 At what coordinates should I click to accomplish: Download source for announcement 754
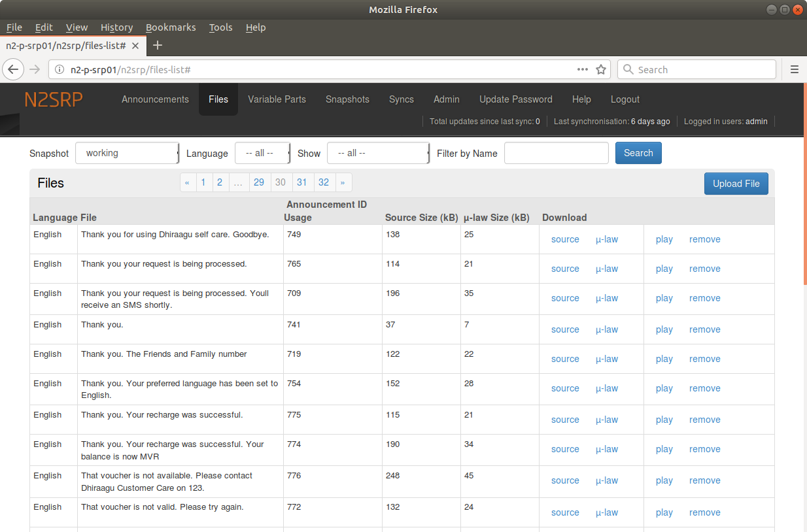(x=565, y=388)
